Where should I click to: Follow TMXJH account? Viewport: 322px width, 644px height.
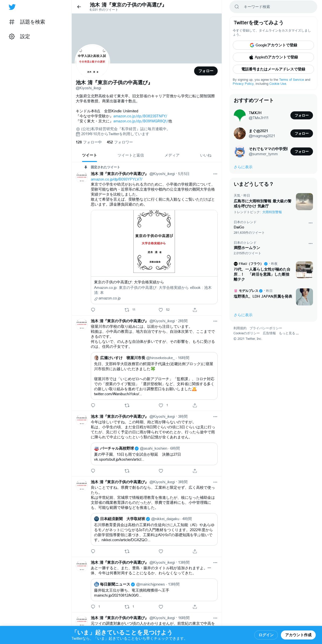point(301,115)
